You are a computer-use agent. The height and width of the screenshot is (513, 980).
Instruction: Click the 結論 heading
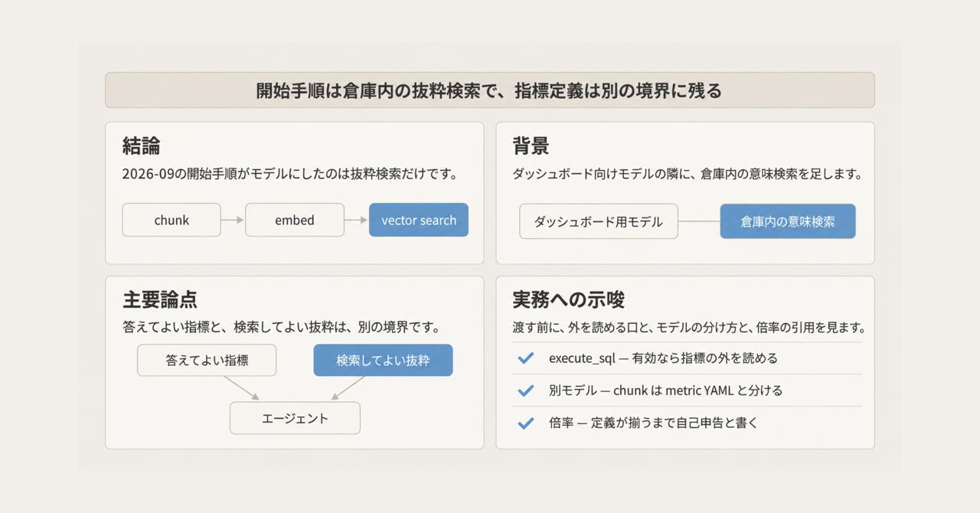point(141,146)
